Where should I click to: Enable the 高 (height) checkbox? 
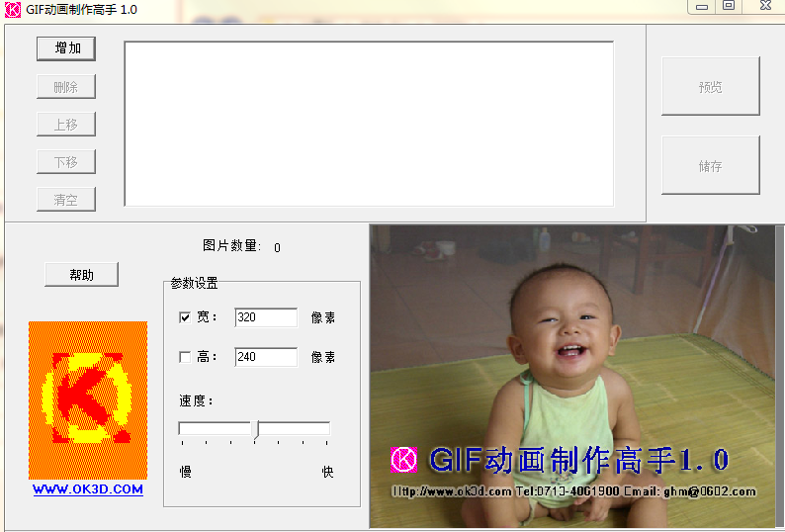pos(185,357)
